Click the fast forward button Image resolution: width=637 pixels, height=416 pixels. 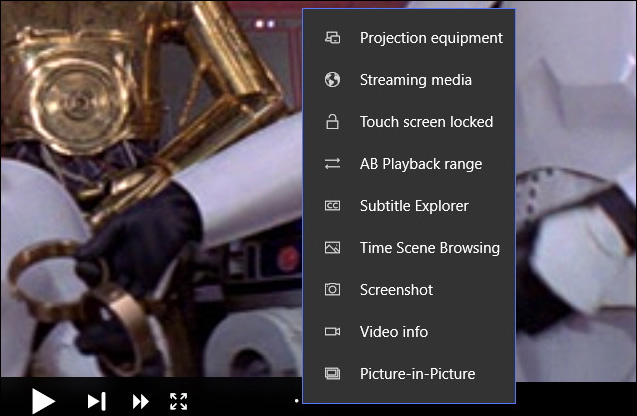(141, 401)
